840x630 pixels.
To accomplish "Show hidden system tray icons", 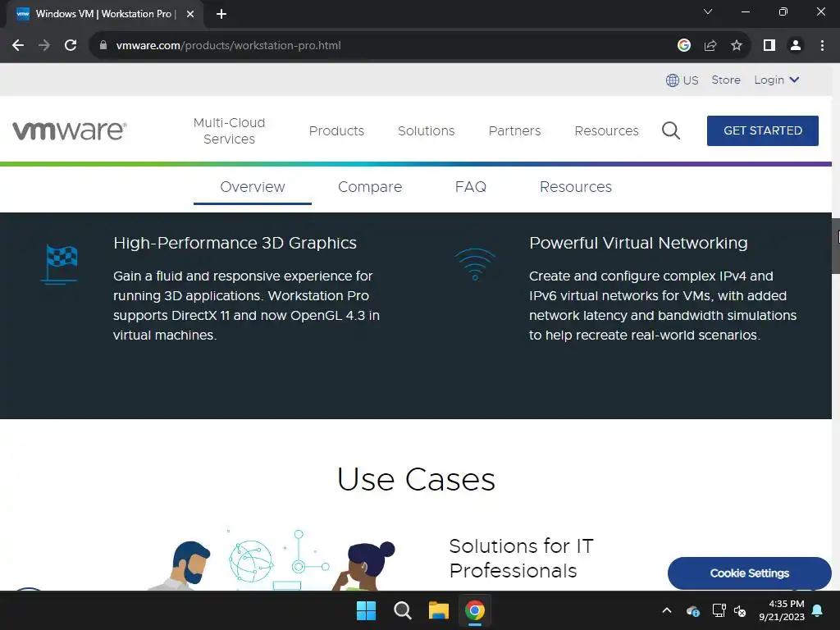I will (667, 610).
